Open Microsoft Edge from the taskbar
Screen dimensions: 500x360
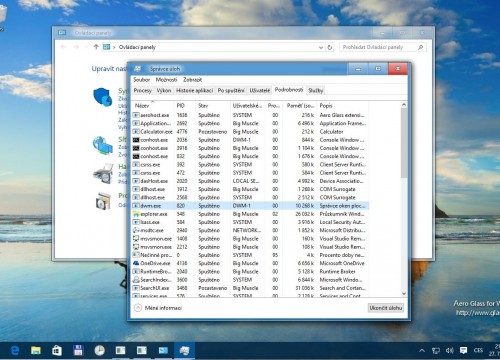pos(15,350)
